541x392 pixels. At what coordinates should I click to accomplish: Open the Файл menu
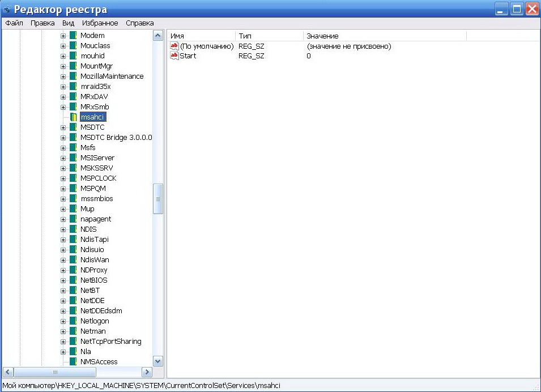[x=14, y=23]
